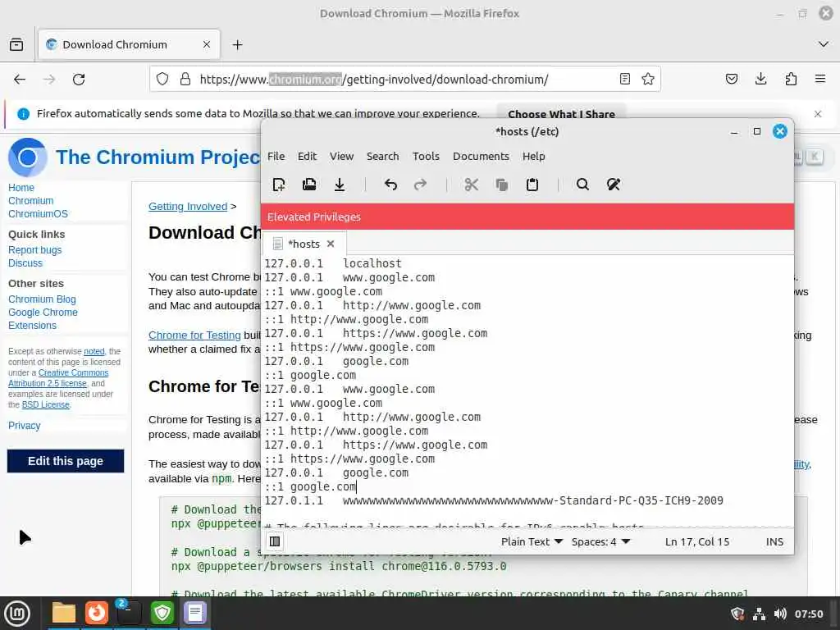Open Firefox extensions puzzle icon

[791, 80]
